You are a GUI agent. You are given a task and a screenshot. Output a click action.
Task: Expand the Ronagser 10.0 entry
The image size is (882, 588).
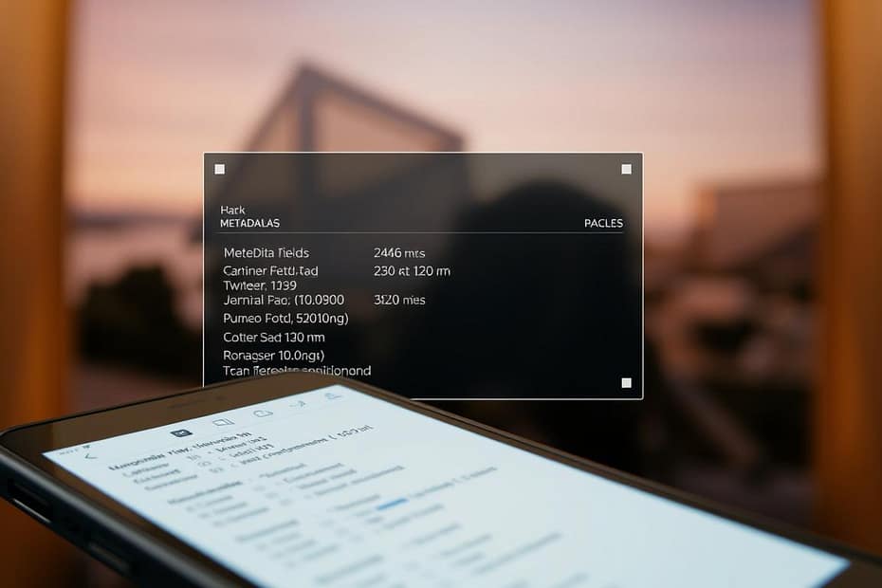pos(275,356)
